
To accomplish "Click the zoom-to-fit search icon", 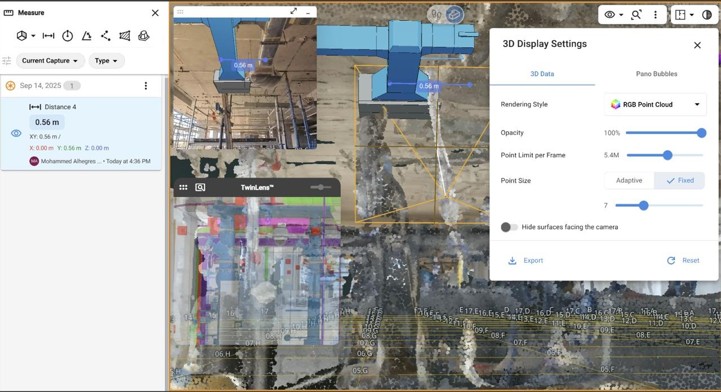I will click(636, 15).
